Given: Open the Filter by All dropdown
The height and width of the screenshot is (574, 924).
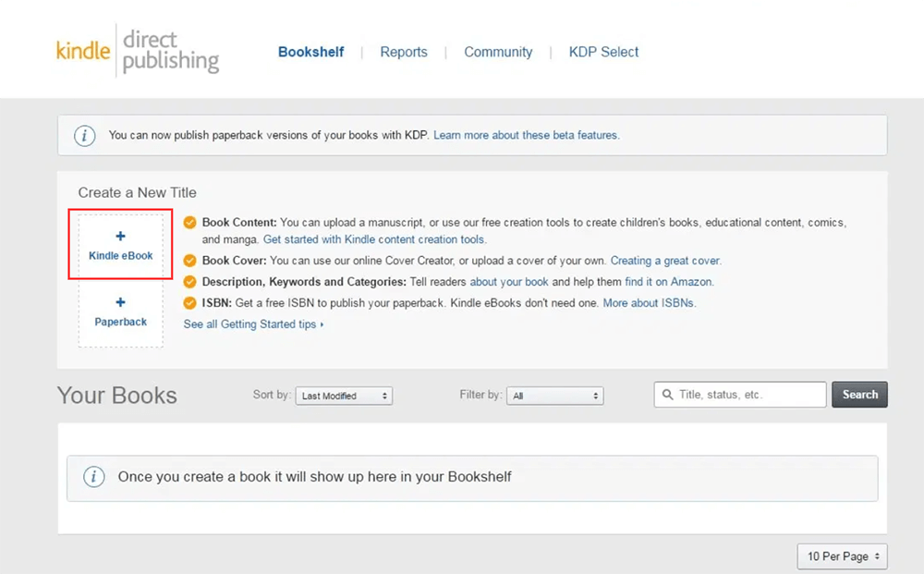Looking at the screenshot, I should point(555,396).
